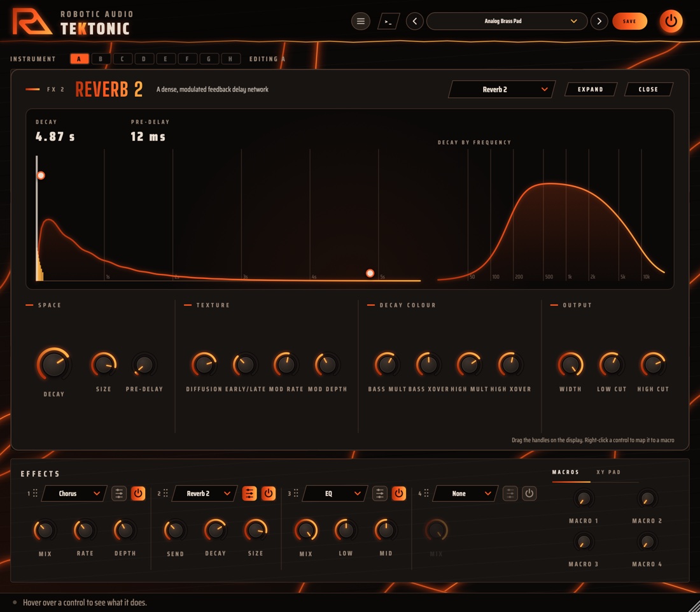Open slot 3 EQ effect dropdown
This screenshot has height=612, width=700.
point(335,494)
